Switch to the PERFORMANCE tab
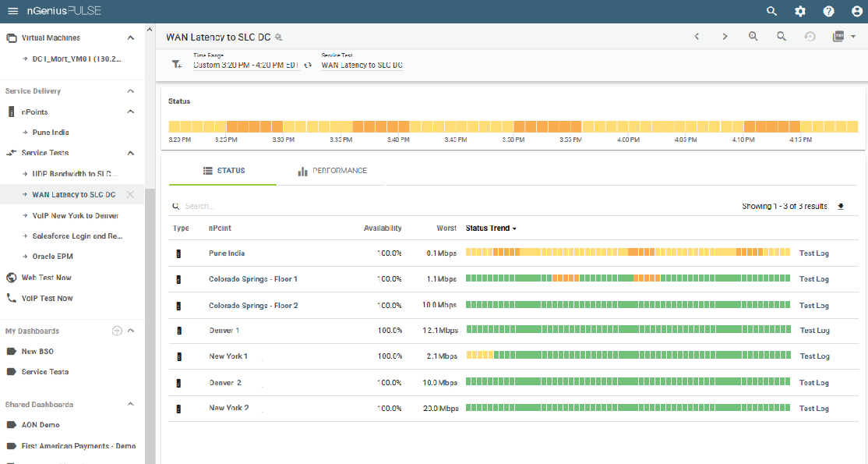 point(332,171)
